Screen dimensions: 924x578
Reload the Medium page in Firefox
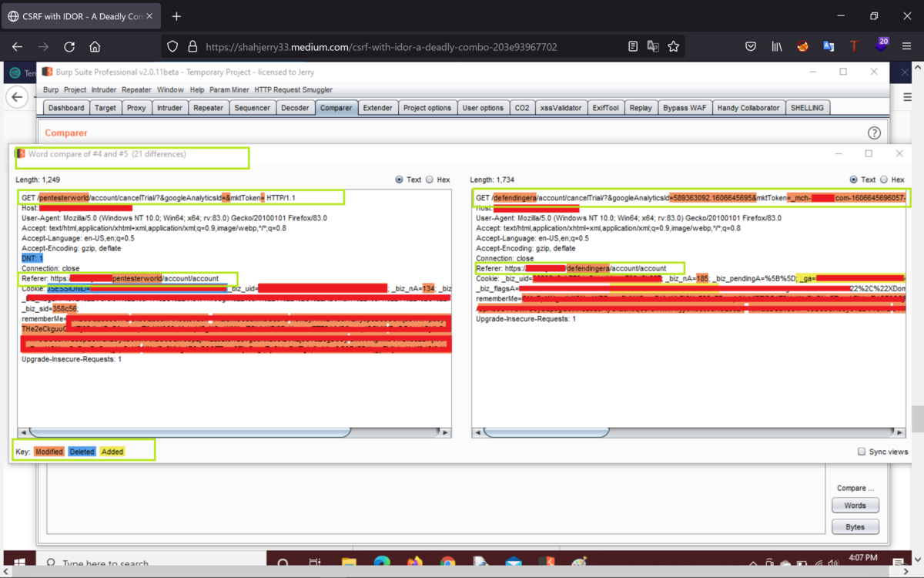coord(69,47)
